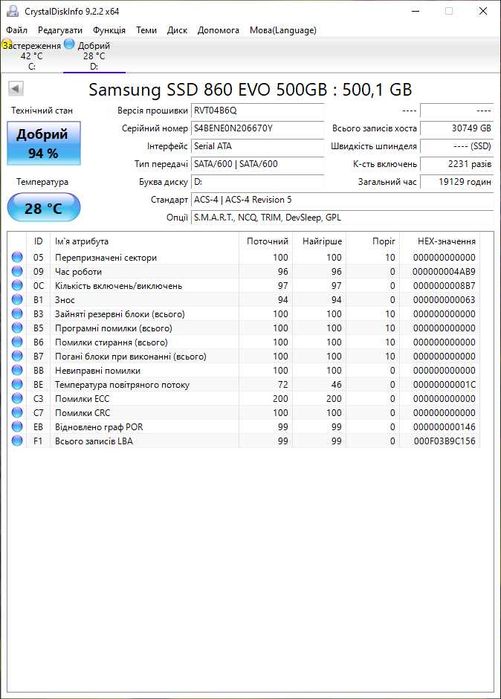The height and width of the screenshot is (699, 501).
Task: Click the features field with S.M.A.R.T., NCQ
Action: tap(342, 218)
